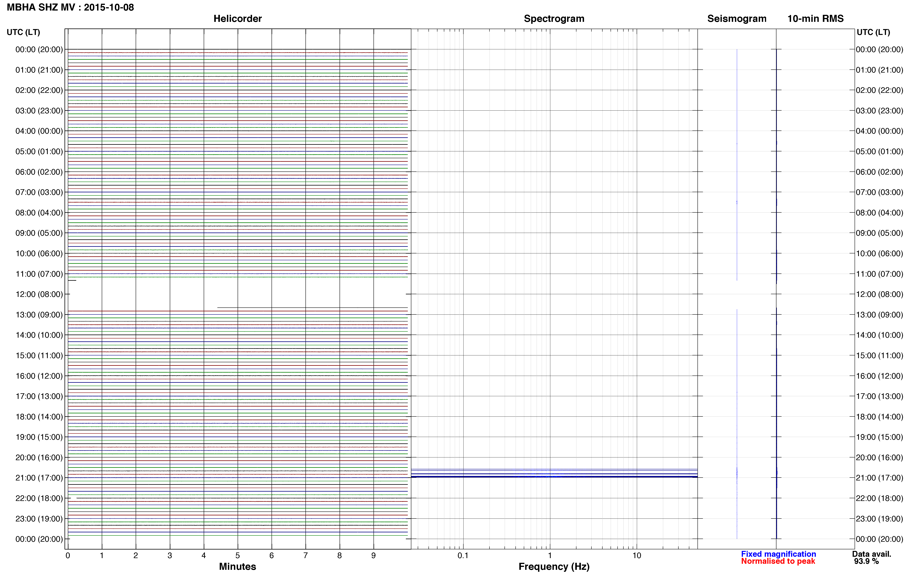Click the left 22:00 (18:00) time label
The width and height of the screenshot is (924, 578).
point(39,498)
